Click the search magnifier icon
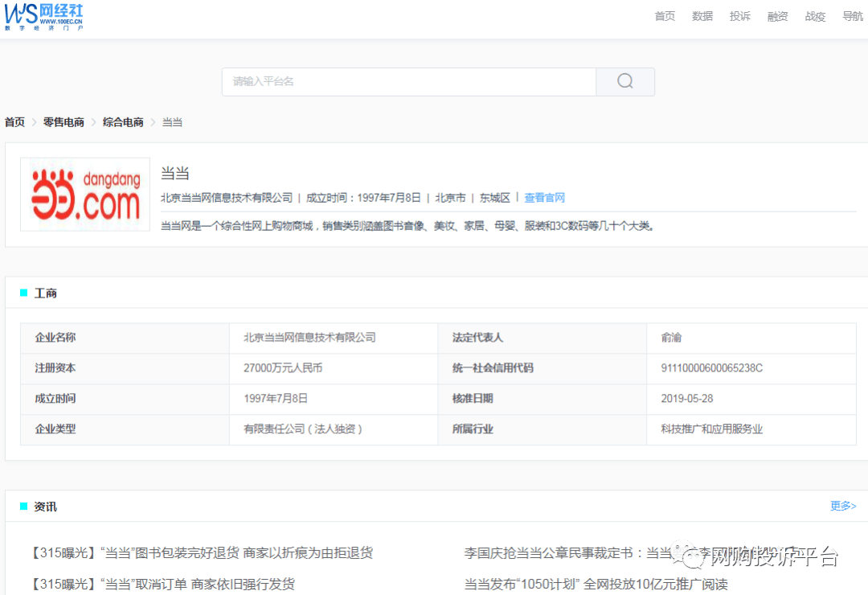Screen dimensions: 868x595 [624, 81]
